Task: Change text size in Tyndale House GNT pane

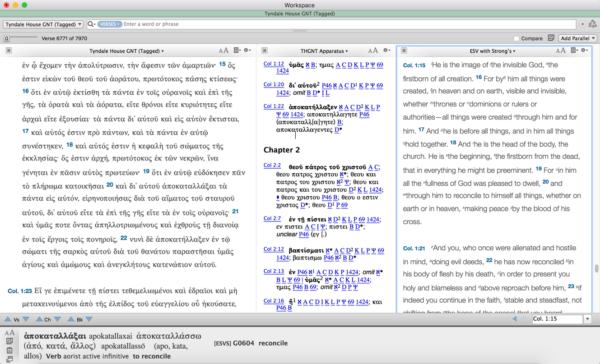Action: (x=223, y=51)
